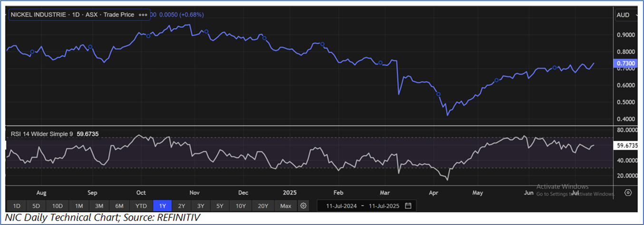Click the 20.0000 RSI axis label

(x=627, y=176)
